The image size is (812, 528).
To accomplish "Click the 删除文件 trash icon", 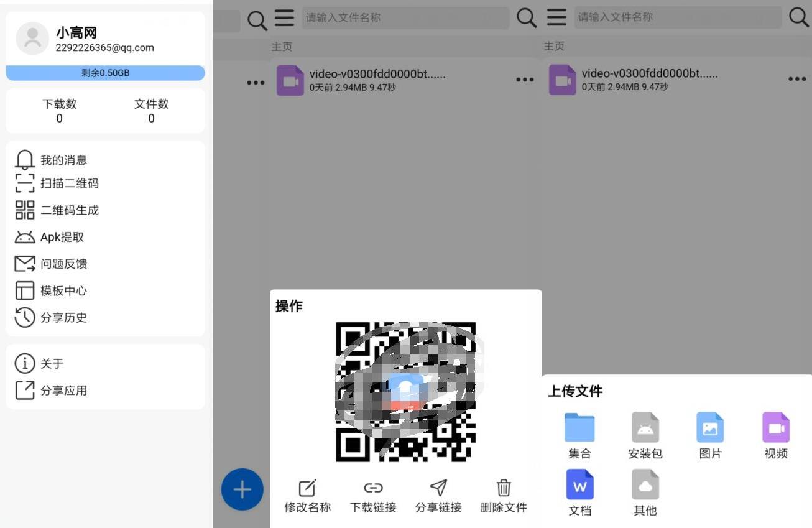I will pyautogui.click(x=504, y=488).
